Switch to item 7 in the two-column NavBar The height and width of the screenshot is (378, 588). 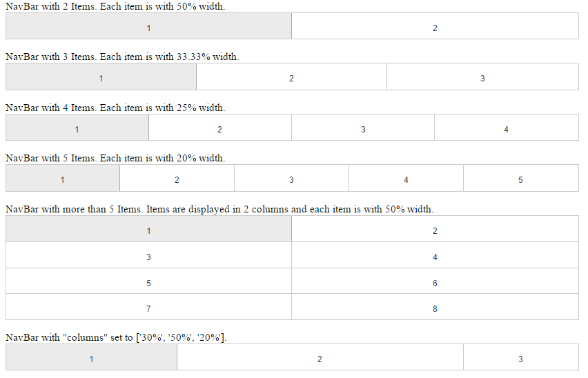coord(148,308)
